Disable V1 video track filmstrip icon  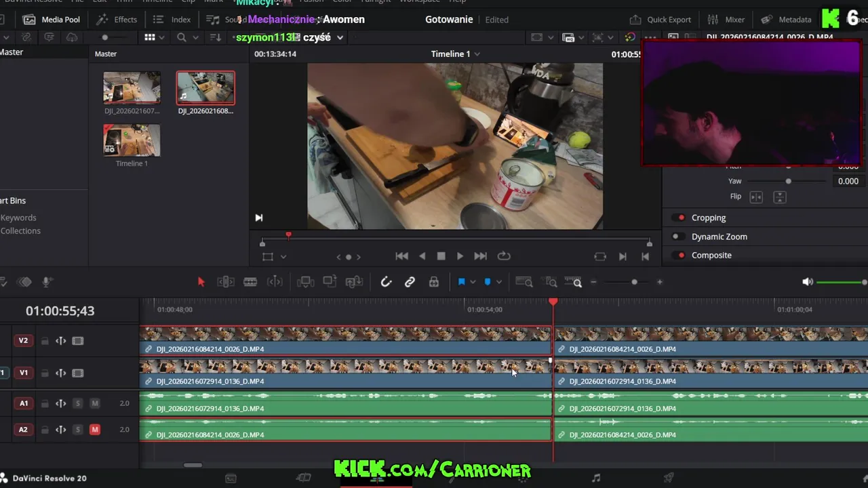tap(78, 373)
